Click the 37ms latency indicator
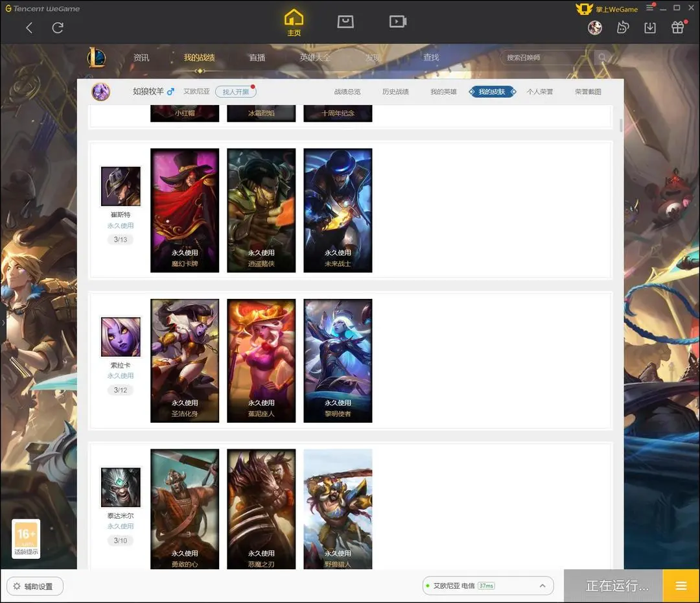 486,585
